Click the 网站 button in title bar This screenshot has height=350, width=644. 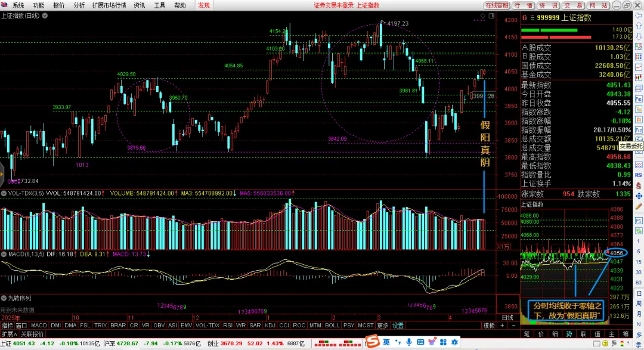tap(599, 5)
